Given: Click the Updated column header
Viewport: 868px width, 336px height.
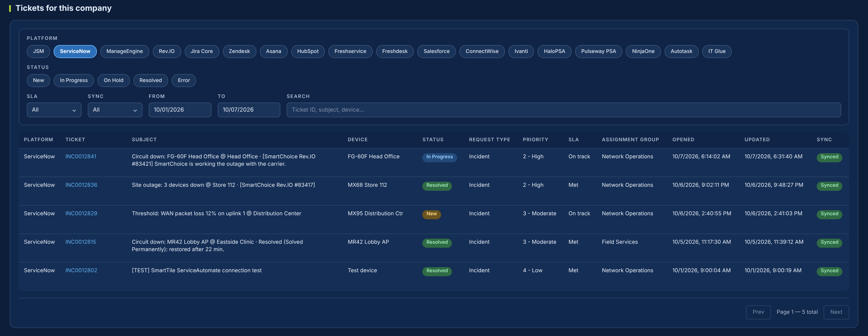Looking at the screenshot, I should (757, 139).
